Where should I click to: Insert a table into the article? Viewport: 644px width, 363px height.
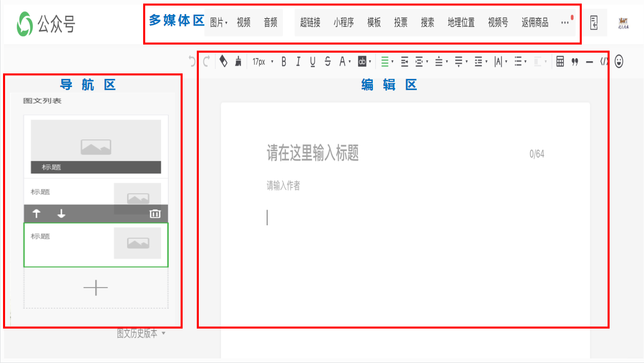tap(560, 61)
